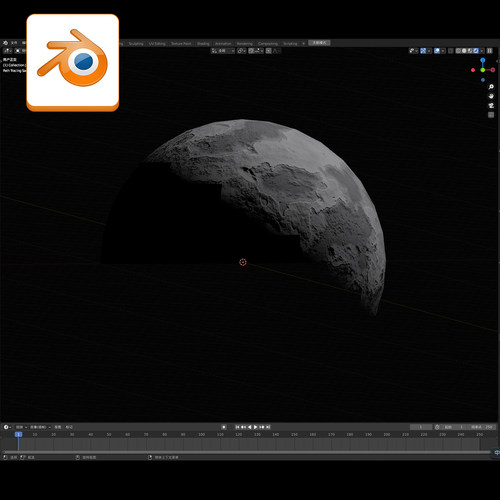Open the Animation workspace tab

click(223, 44)
